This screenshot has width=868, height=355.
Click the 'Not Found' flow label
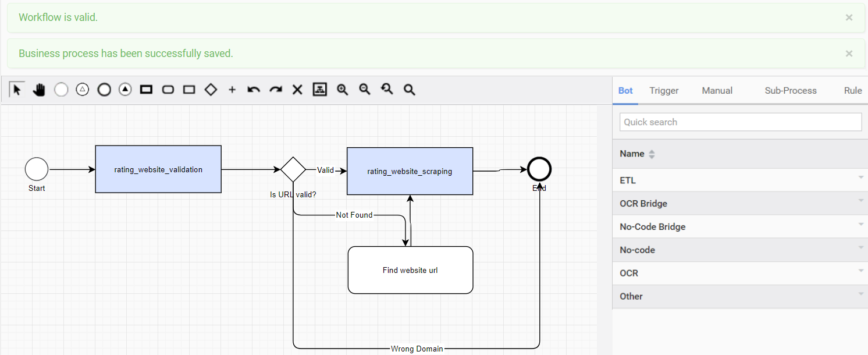[x=354, y=215]
